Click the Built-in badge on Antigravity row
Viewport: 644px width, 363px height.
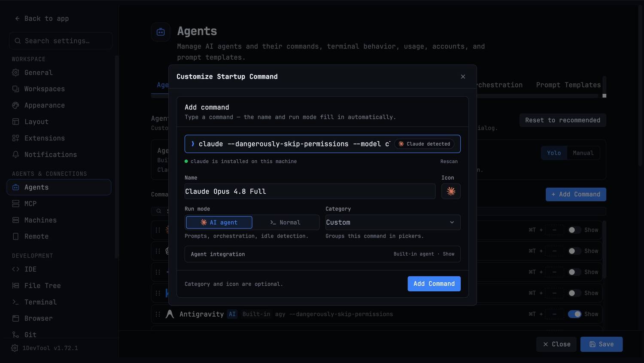point(256,314)
